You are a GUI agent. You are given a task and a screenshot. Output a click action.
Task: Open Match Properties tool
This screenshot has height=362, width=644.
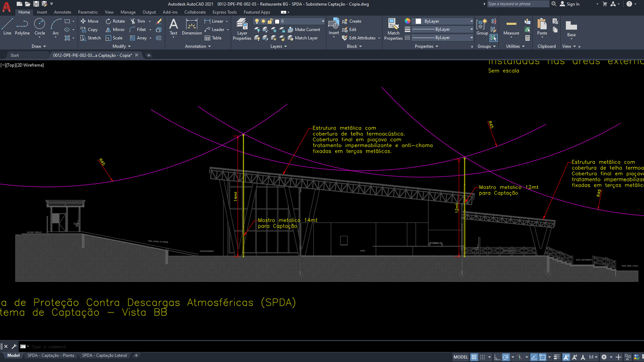[393, 29]
